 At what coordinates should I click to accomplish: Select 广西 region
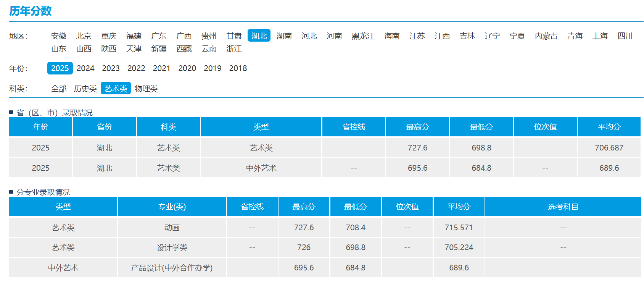(x=184, y=36)
